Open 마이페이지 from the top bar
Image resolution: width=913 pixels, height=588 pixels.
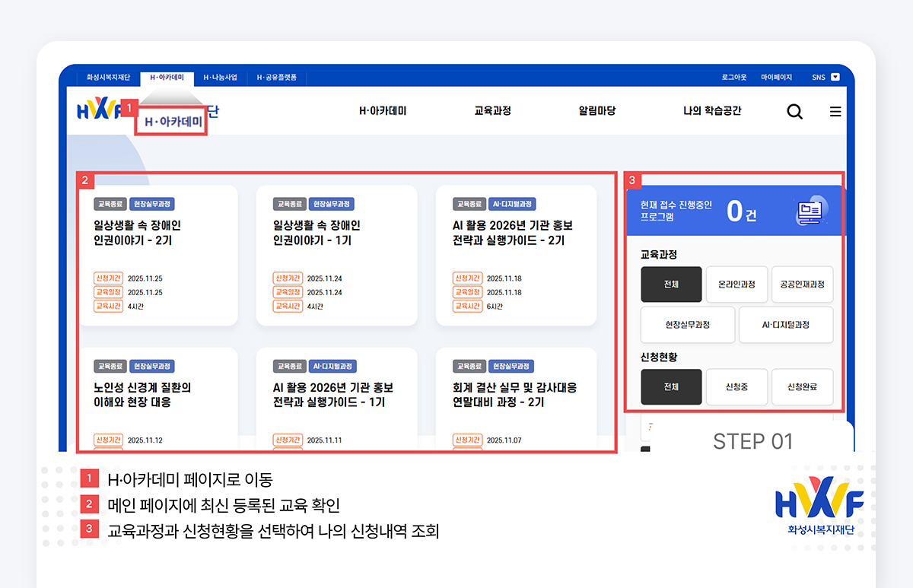[778, 77]
